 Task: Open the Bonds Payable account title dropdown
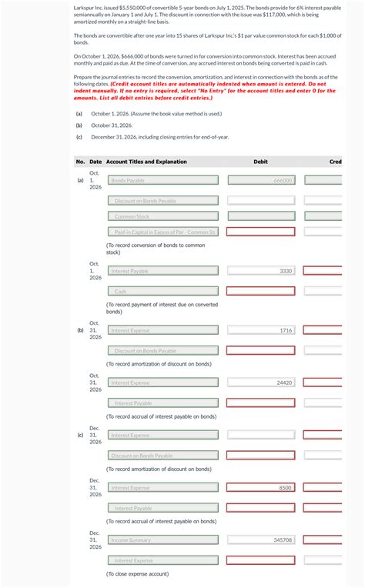[163, 180]
